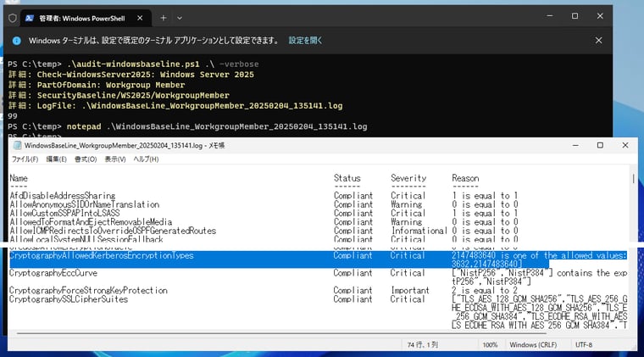This screenshot has height=357, width=644.
Task: Click the AllowAnonymousSIDOrNameTranslation entry
Action: tap(84, 204)
